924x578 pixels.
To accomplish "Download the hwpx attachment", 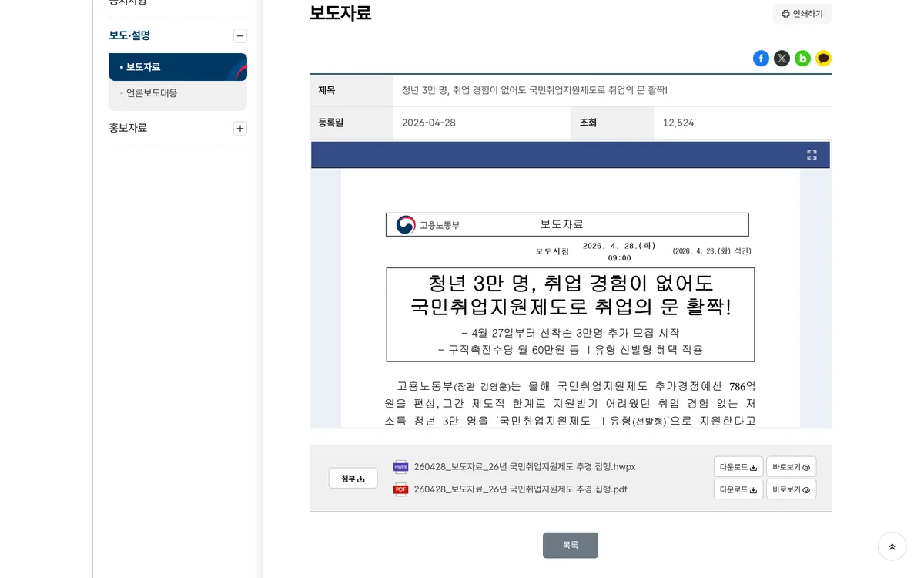I will pos(738,467).
